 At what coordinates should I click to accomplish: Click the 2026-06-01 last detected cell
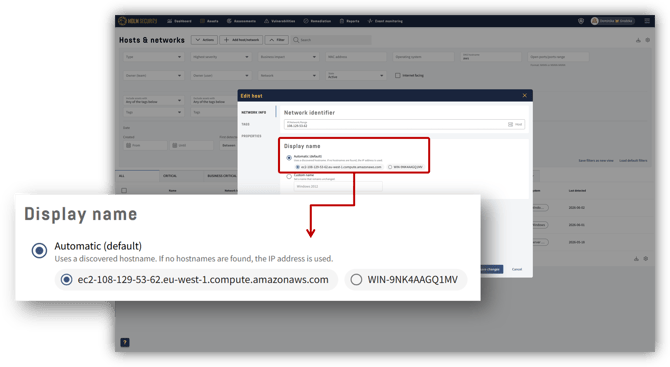pos(576,225)
